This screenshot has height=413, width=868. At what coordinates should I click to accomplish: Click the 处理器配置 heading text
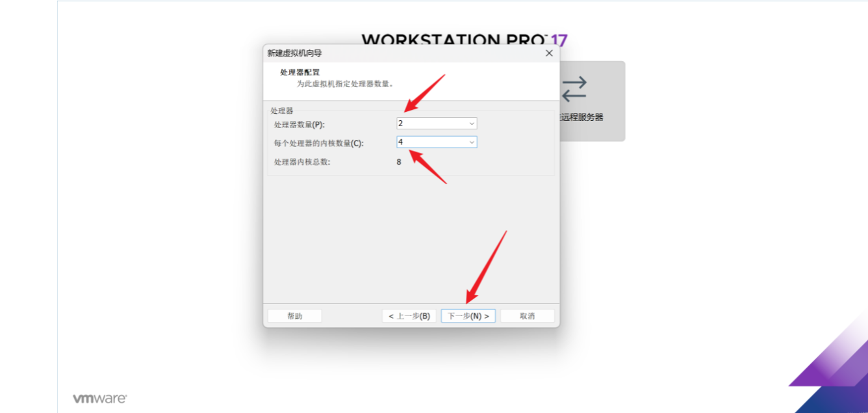pos(300,72)
